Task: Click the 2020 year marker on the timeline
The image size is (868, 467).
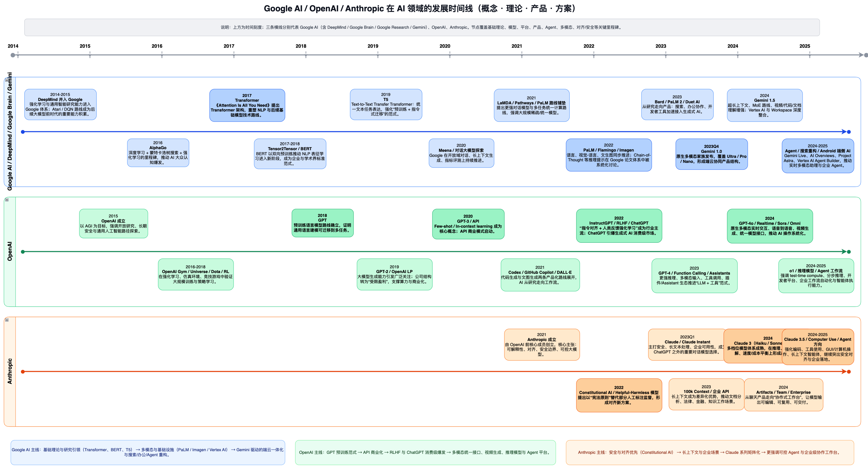Action: [x=445, y=46]
